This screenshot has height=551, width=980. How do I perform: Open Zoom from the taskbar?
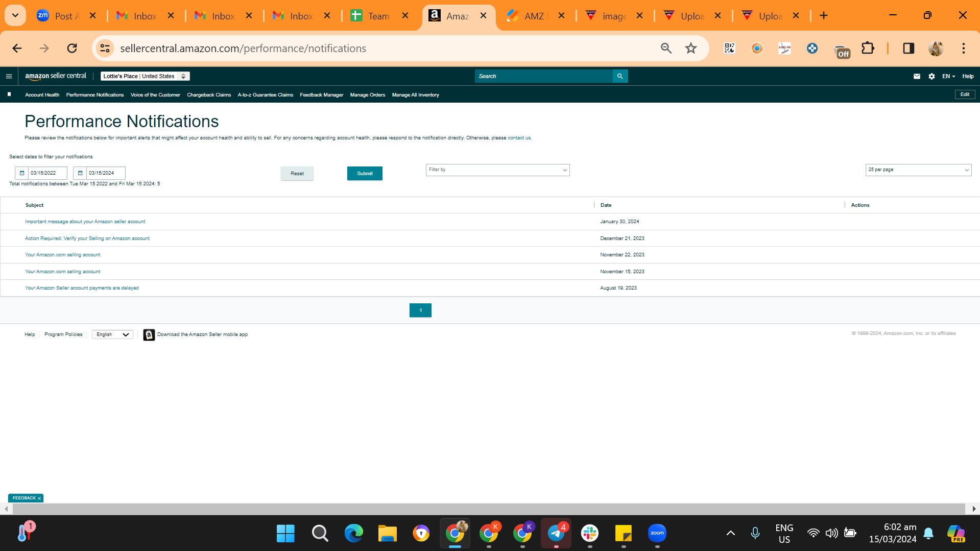pyautogui.click(x=657, y=533)
